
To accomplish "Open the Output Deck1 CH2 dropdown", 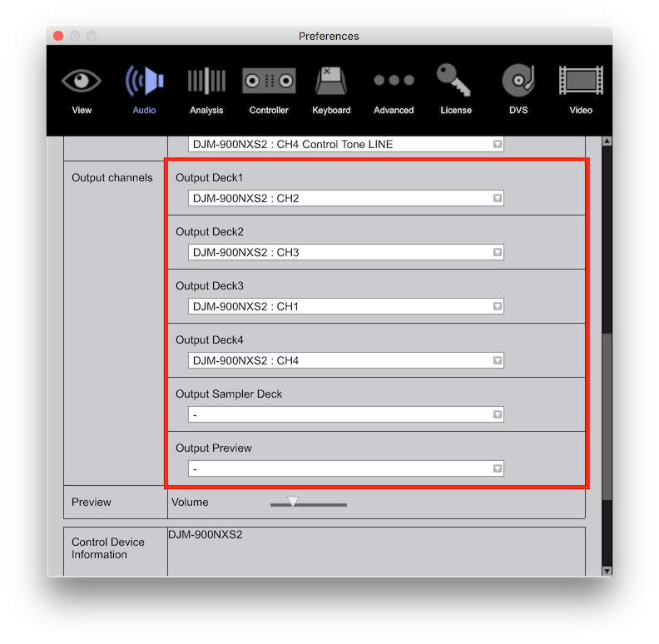I will tap(346, 198).
